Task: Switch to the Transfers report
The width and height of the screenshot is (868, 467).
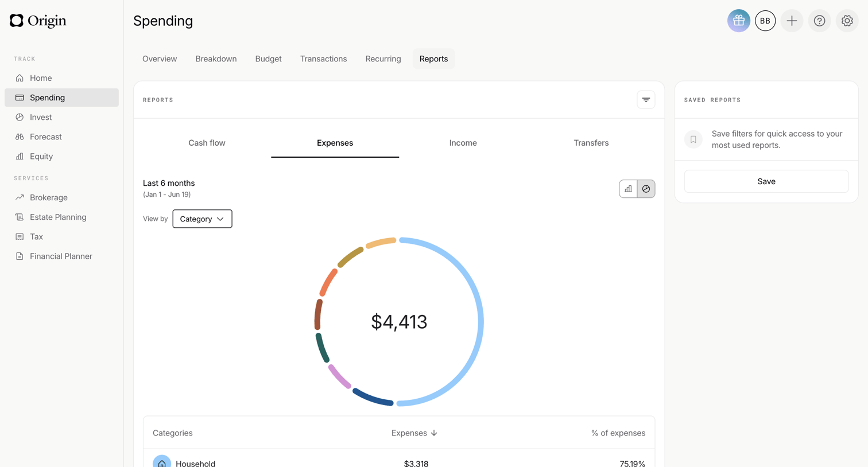Action: pos(591,143)
